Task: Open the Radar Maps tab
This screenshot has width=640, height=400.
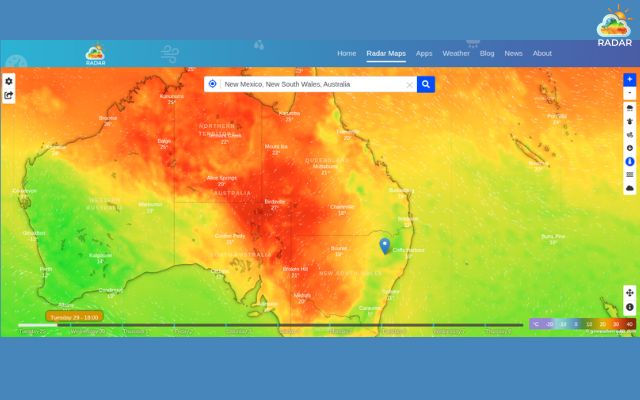Action: [386, 53]
